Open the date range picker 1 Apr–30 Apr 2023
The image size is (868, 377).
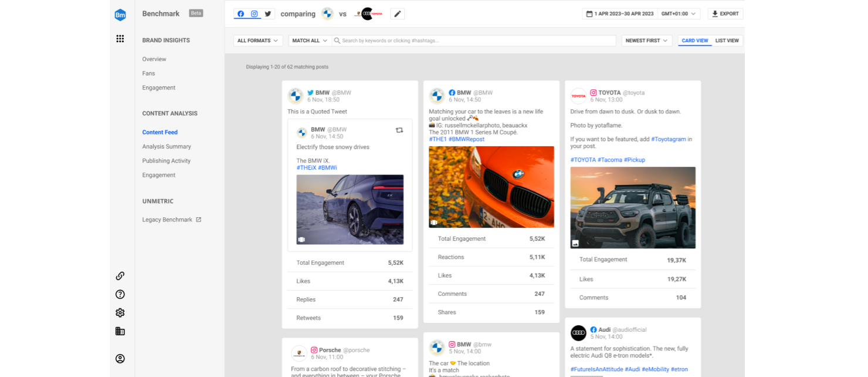tap(620, 14)
